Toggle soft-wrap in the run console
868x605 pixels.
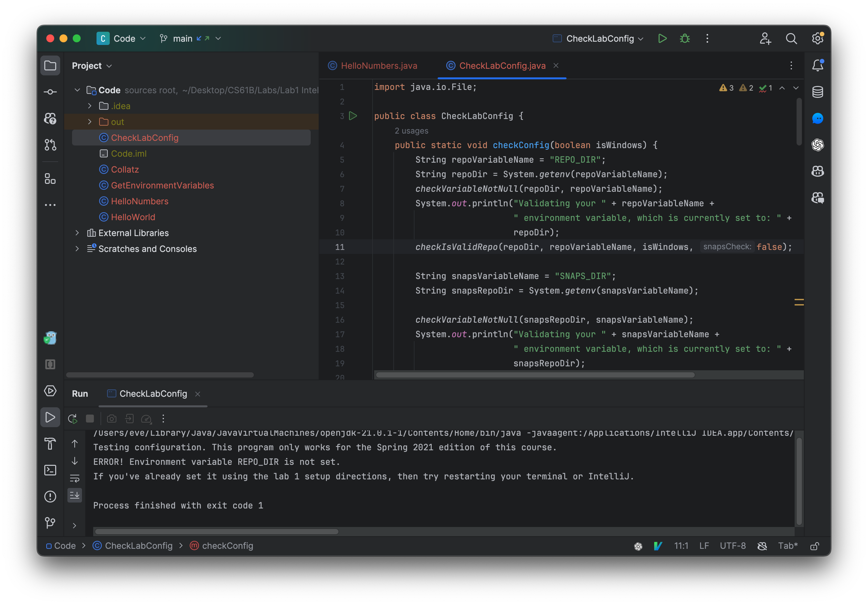(75, 478)
